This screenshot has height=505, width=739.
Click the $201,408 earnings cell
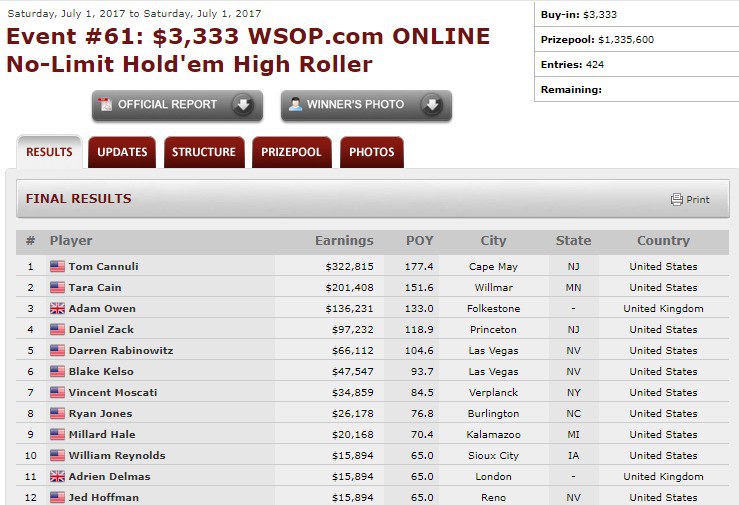(x=349, y=287)
